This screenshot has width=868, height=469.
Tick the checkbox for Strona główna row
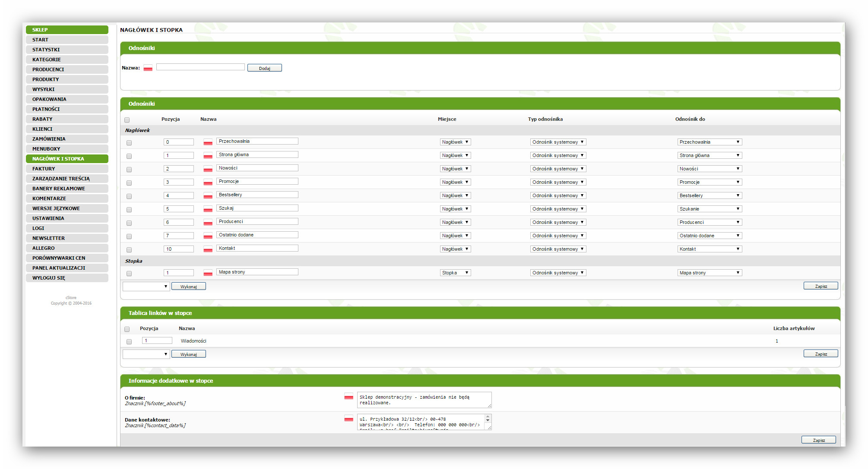point(129,156)
